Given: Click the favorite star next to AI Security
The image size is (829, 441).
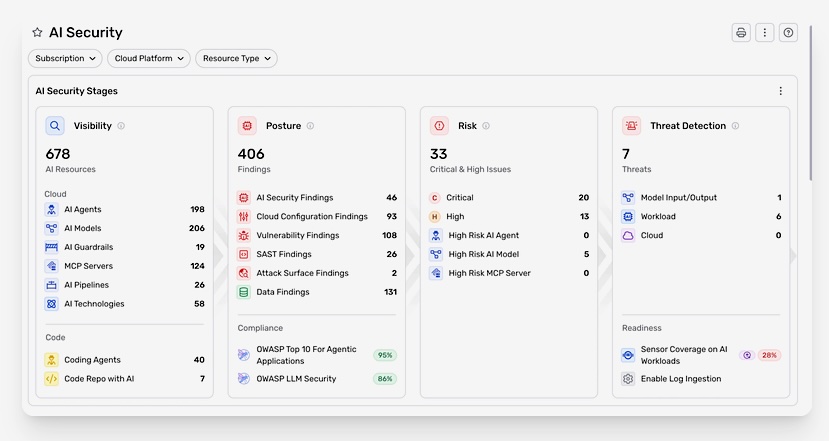Looking at the screenshot, I should (37, 32).
